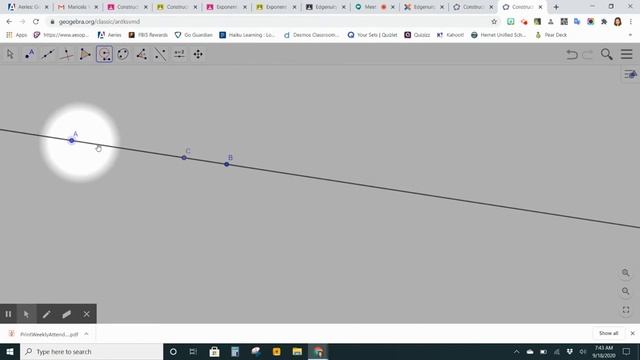The height and width of the screenshot is (360, 640).
Task: Switch to the Gmail Maricela tab
Action: 78,7
